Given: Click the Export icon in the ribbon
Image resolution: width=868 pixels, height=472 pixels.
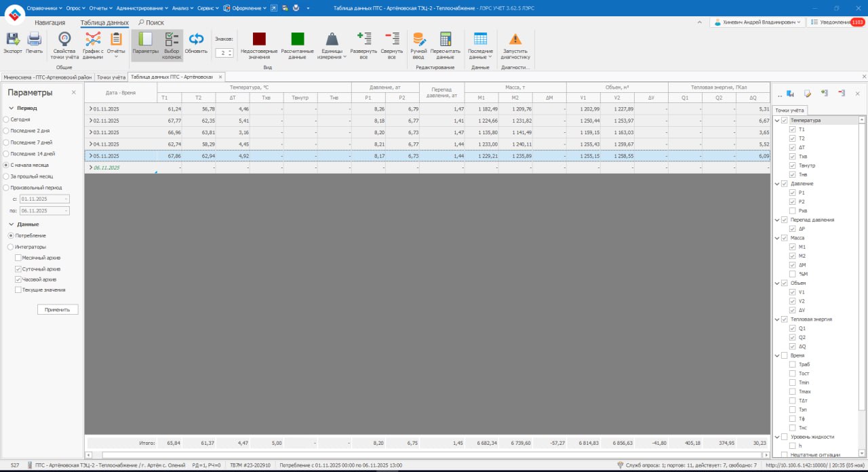Looking at the screenshot, I should coord(12,40).
